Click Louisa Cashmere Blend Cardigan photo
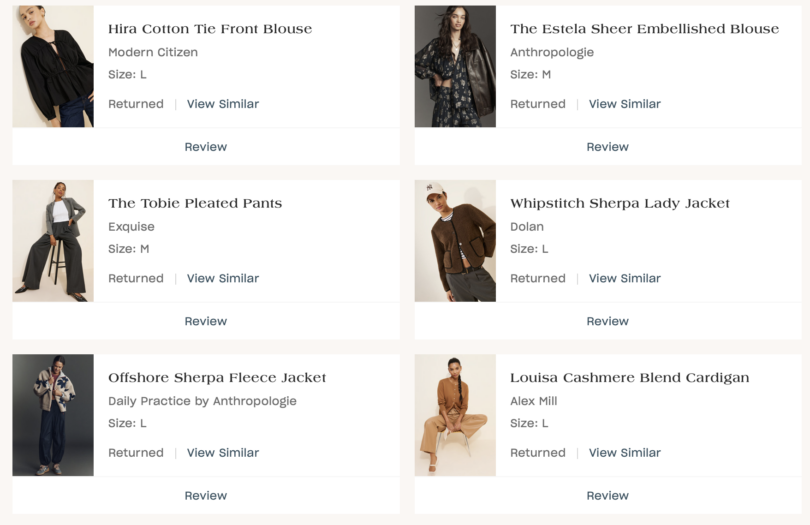The height and width of the screenshot is (525, 810). [x=455, y=415]
